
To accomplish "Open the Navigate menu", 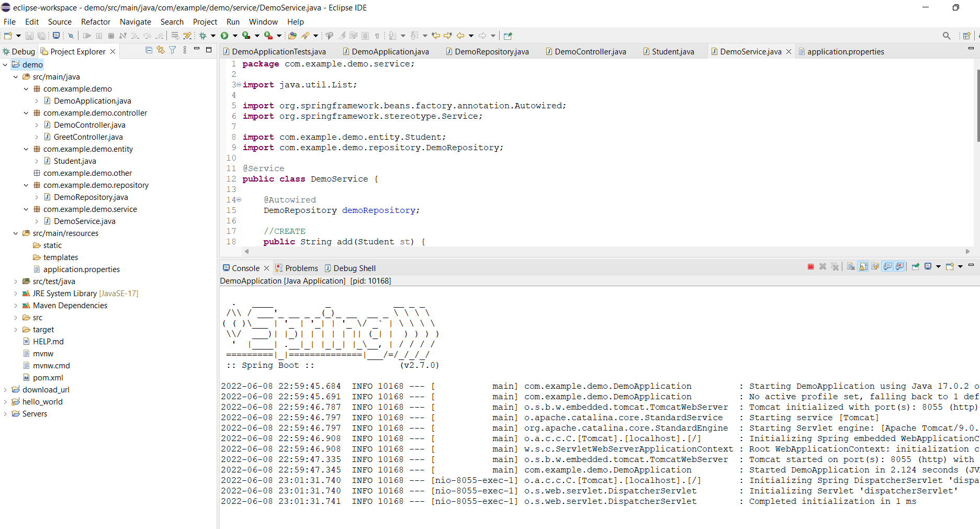I will (x=135, y=22).
